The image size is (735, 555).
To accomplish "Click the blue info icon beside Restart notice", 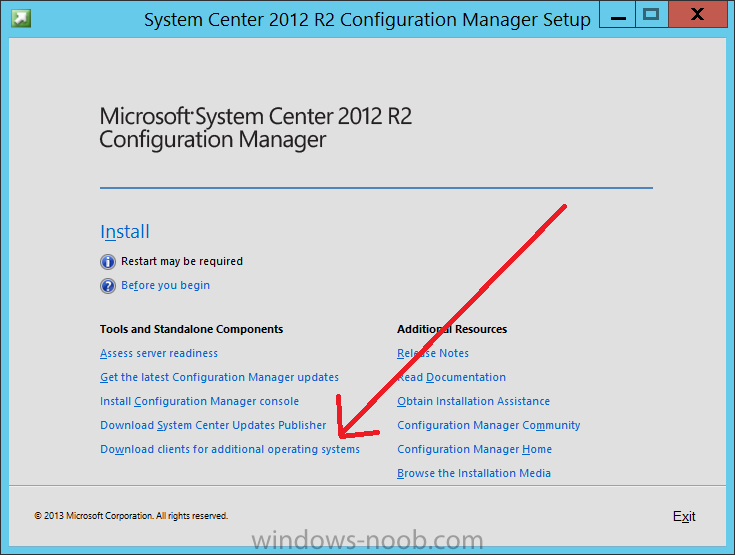I will coord(108,262).
